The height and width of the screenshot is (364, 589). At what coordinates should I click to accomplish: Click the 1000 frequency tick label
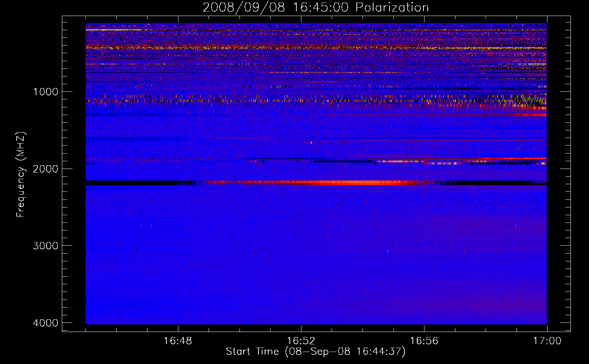tap(46, 91)
